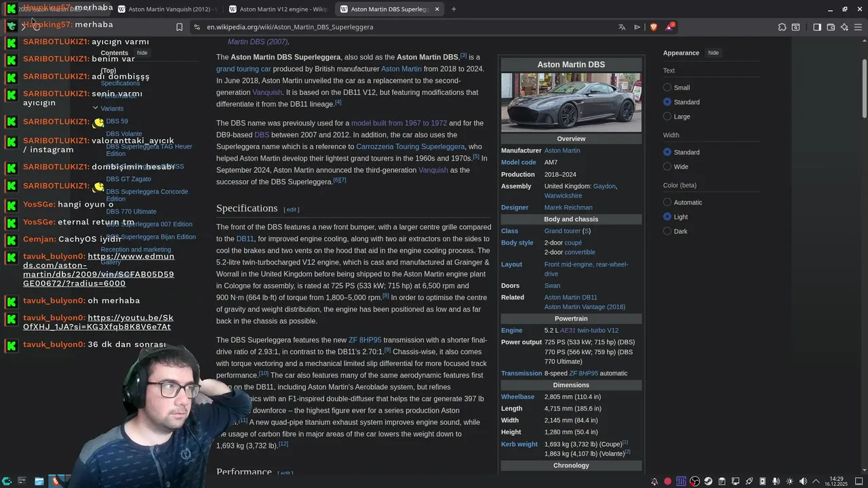The height and width of the screenshot is (488, 868).
Task: Open the page translate icon in address bar
Action: click(x=622, y=27)
